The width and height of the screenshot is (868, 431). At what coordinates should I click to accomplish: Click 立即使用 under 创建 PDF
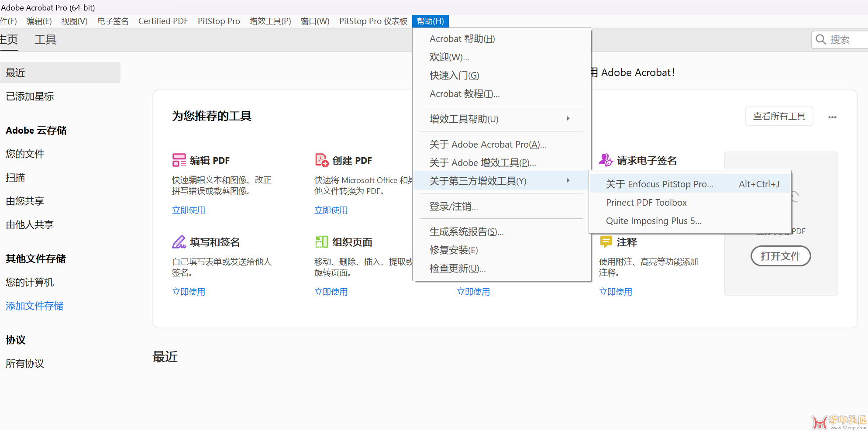331,210
